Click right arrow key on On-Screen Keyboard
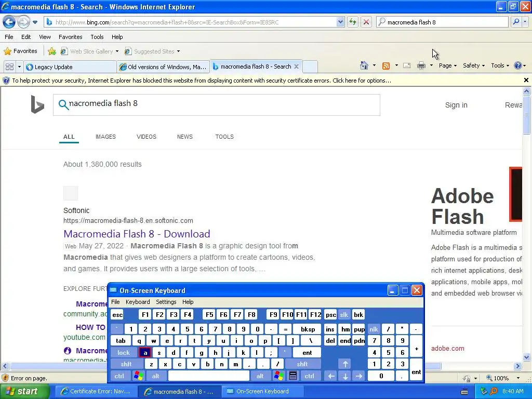This screenshot has height=399, width=532. [359, 376]
